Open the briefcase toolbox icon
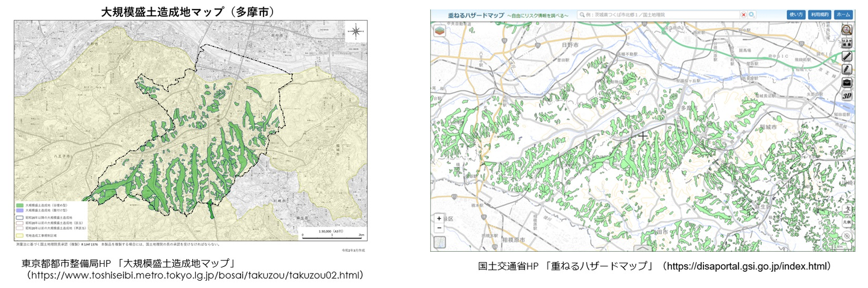 846,83
